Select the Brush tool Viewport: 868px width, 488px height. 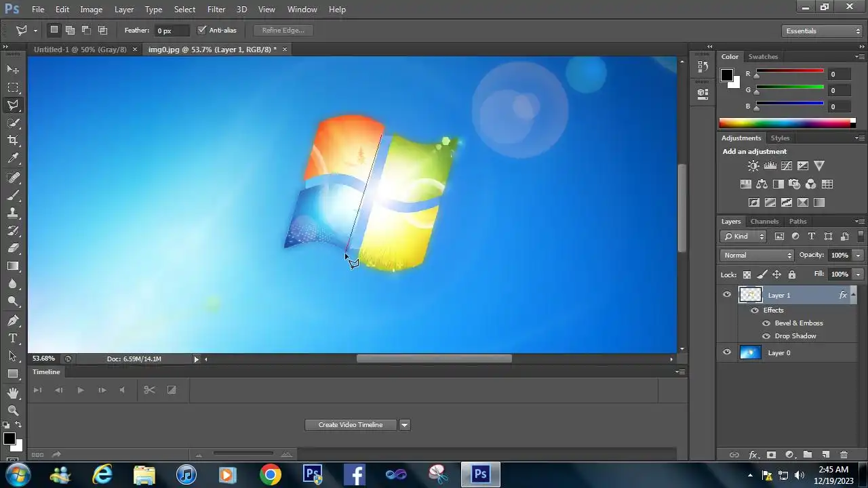13,195
